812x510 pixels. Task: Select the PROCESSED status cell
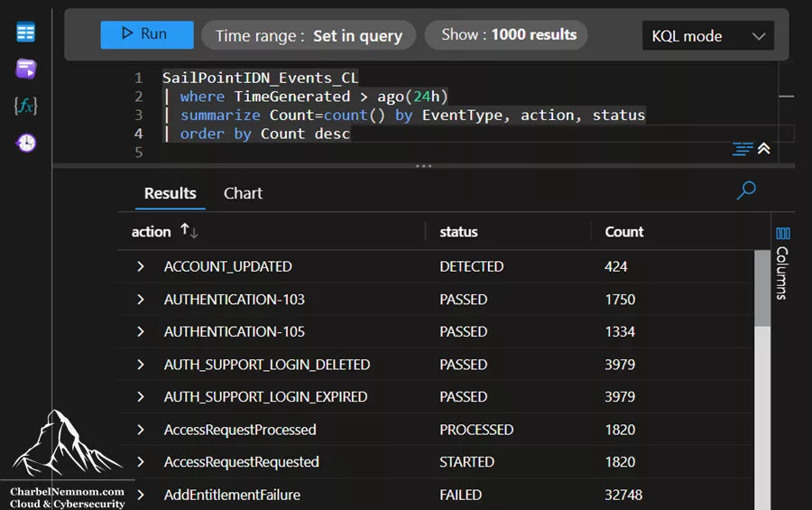(476, 430)
